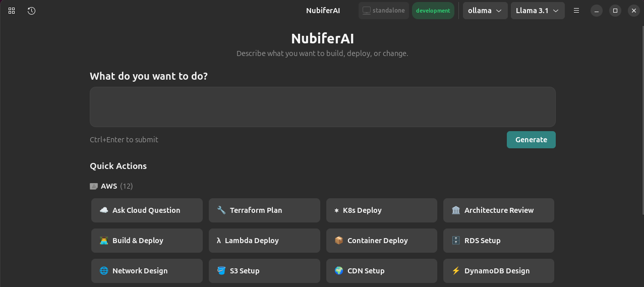Open the ollama provider dropdown
This screenshot has height=287, width=644.
click(485, 11)
